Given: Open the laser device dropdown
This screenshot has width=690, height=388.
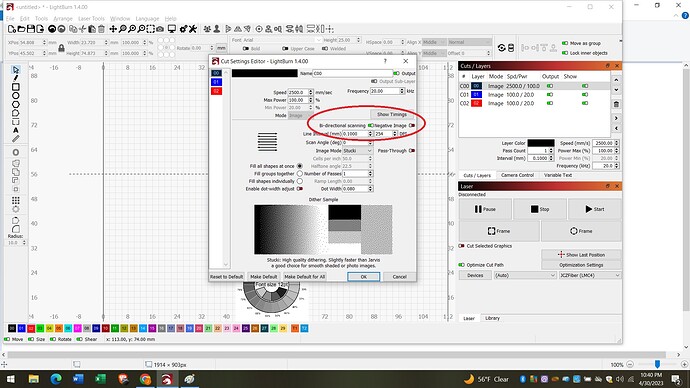Looking at the screenshot, I should point(590,275).
